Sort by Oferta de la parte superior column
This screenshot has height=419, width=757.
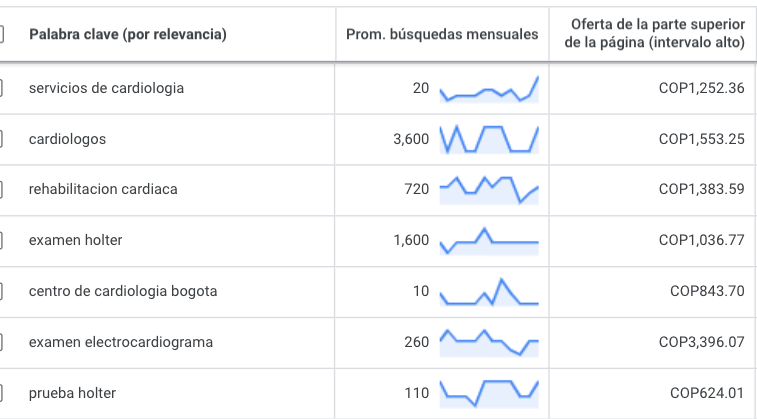(655, 33)
